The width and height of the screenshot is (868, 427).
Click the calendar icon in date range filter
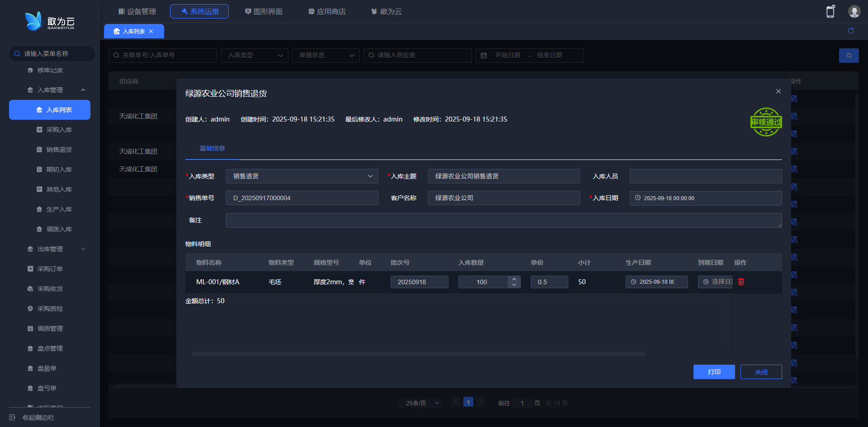[484, 55]
